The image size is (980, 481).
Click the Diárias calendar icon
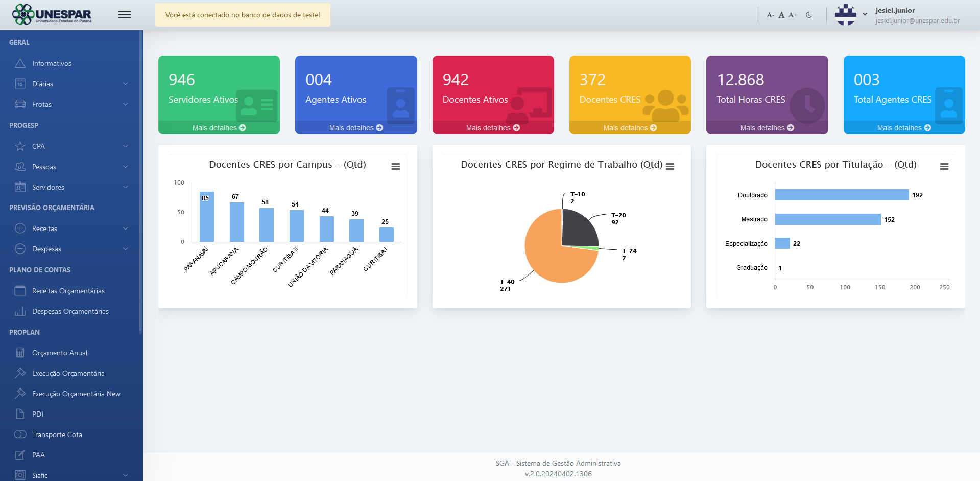pos(20,84)
